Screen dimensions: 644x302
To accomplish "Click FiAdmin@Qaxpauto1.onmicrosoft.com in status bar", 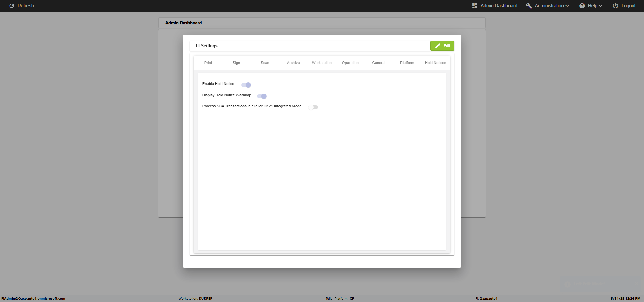I will [34, 299].
